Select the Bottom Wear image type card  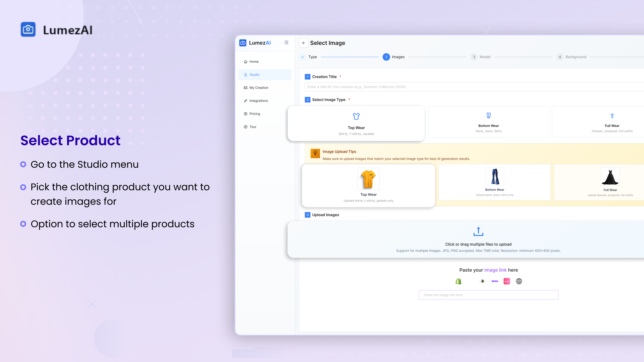click(x=488, y=122)
